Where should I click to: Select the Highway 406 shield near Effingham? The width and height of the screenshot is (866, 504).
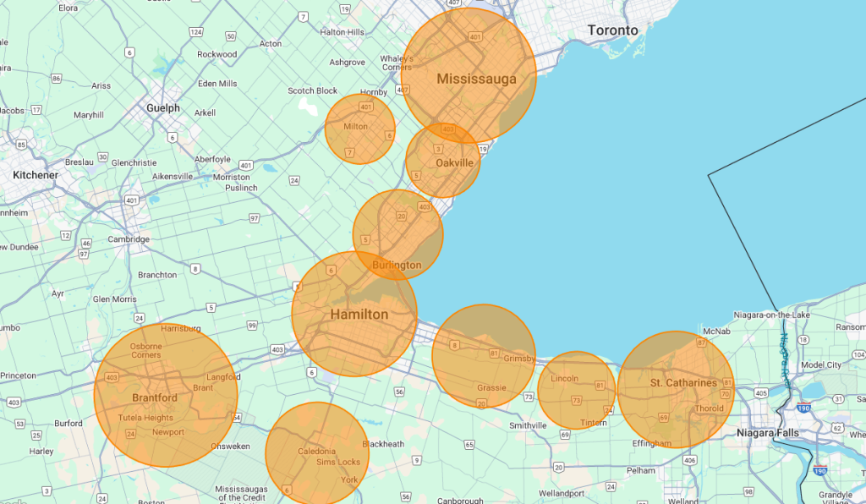coord(690,460)
